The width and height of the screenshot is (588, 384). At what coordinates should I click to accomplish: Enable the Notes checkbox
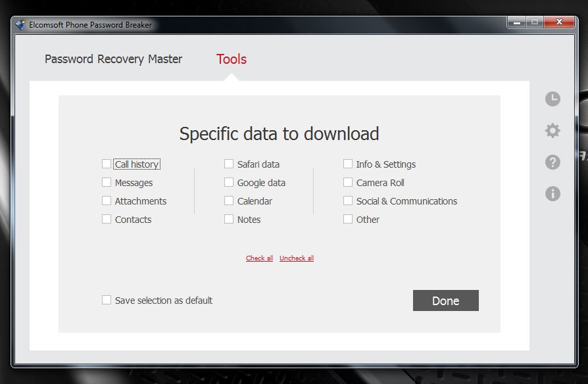pos(229,219)
